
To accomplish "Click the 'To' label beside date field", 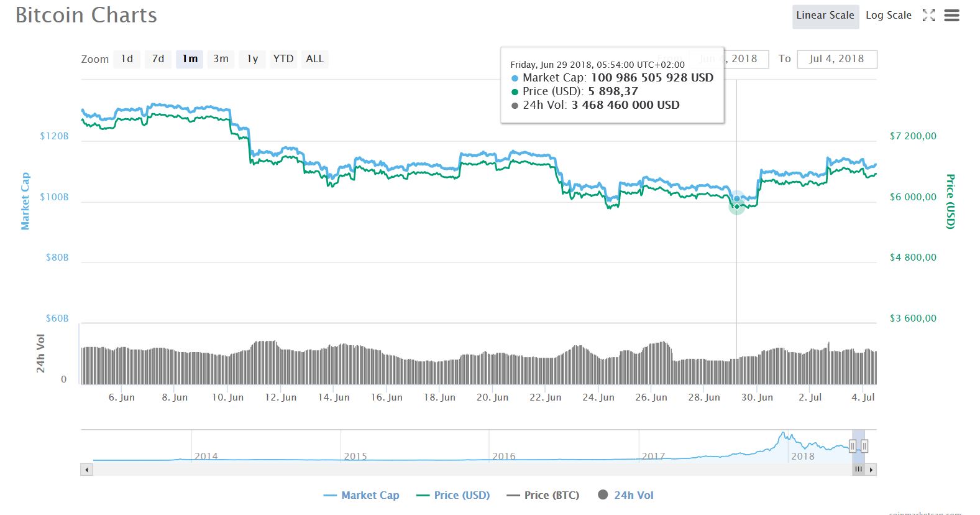I will 785,59.
